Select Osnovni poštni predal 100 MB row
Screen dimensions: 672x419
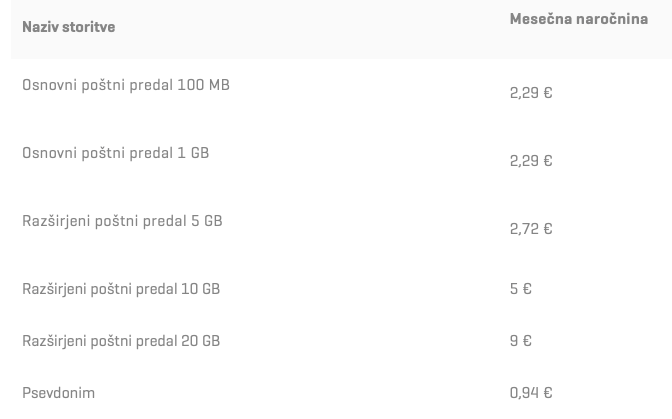(x=342, y=93)
